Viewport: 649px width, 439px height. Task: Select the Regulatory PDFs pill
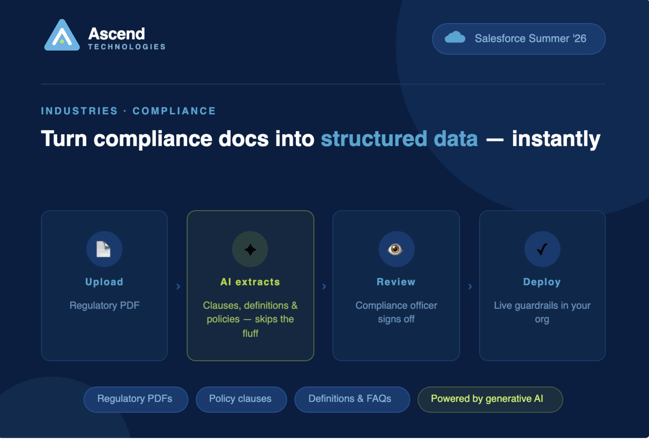pyautogui.click(x=135, y=399)
